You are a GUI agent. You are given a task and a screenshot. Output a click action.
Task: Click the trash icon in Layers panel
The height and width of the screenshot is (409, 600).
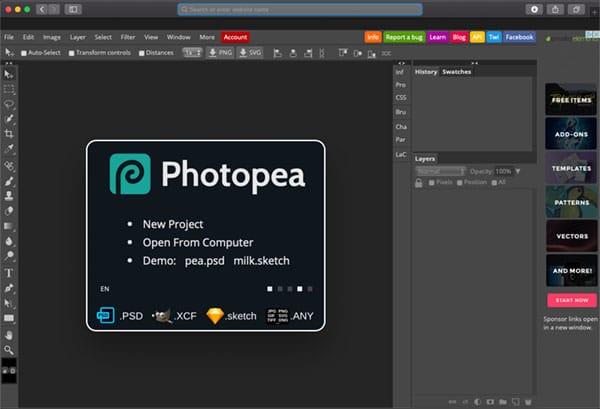click(x=528, y=402)
